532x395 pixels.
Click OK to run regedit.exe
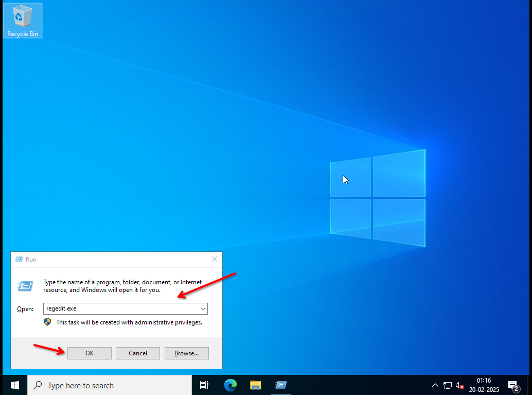click(x=90, y=353)
